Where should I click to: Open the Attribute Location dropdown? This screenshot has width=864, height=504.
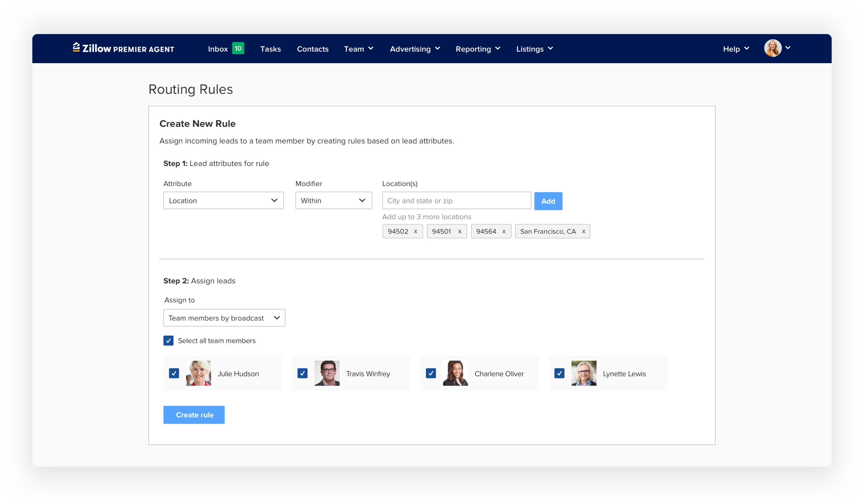223,200
